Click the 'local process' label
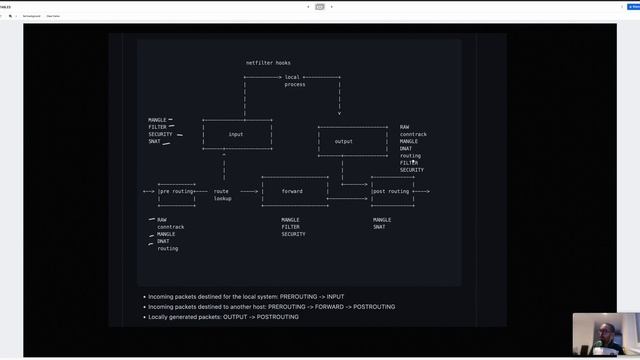The width and height of the screenshot is (640, 360). 294,81
